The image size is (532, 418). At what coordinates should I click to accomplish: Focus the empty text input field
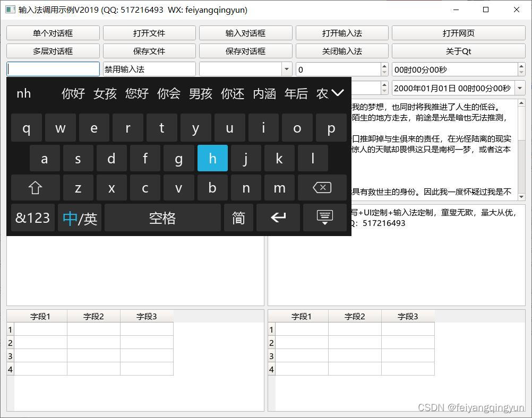(x=53, y=69)
